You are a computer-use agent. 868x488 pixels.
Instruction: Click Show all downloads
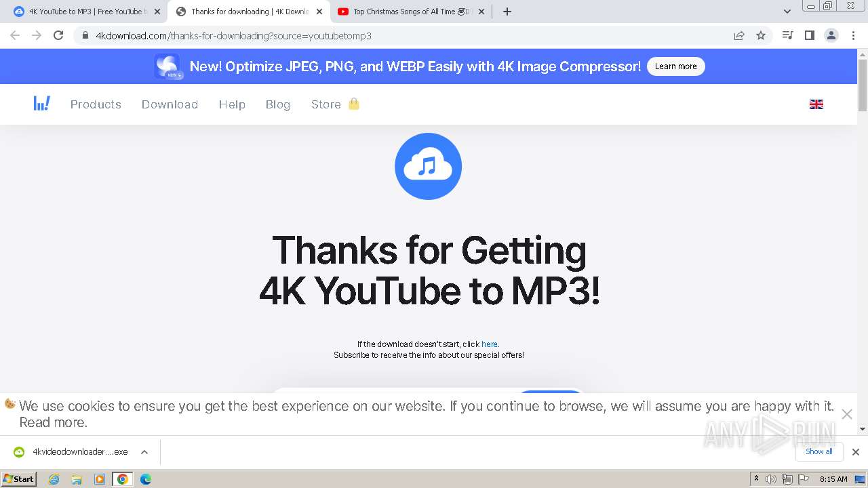818,451
